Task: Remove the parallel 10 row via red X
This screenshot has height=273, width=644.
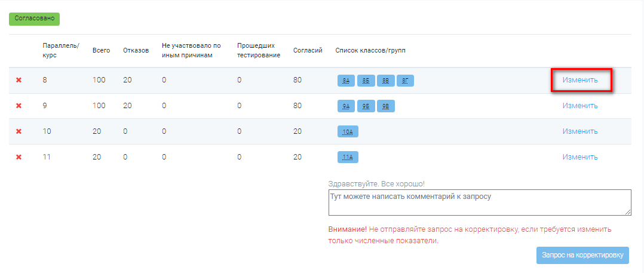Action: click(19, 131)
